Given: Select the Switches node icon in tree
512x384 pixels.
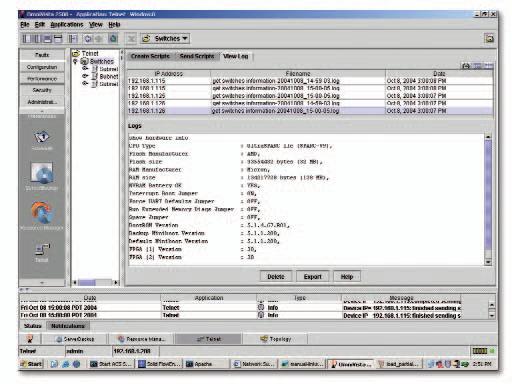Looking at the screenshot, I should [84, 61].
